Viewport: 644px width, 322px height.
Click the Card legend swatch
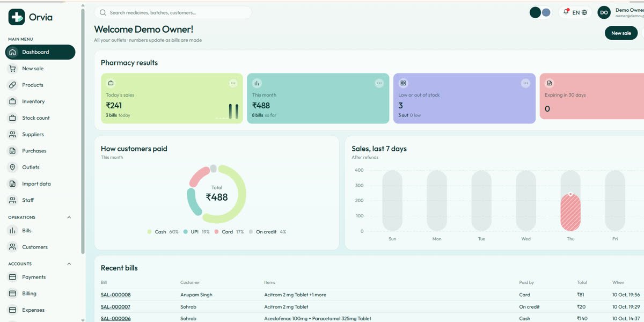point(216,232)
